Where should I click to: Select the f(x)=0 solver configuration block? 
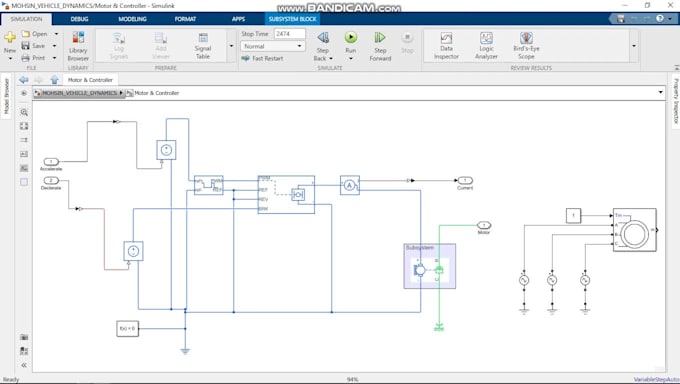[128, 328]
